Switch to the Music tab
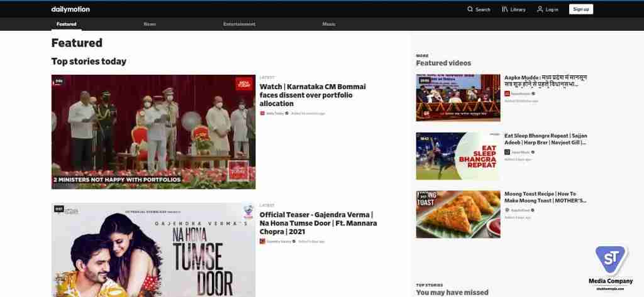The height and width of the screenshot is (297, 644). pyautogui.click(x=328, y=24)
